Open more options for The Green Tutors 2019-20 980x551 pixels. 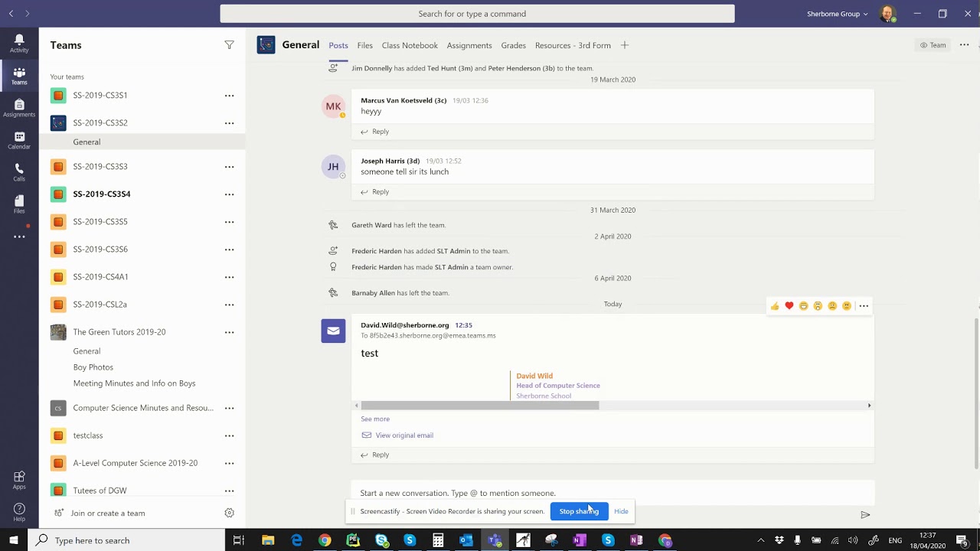(229, 332)
